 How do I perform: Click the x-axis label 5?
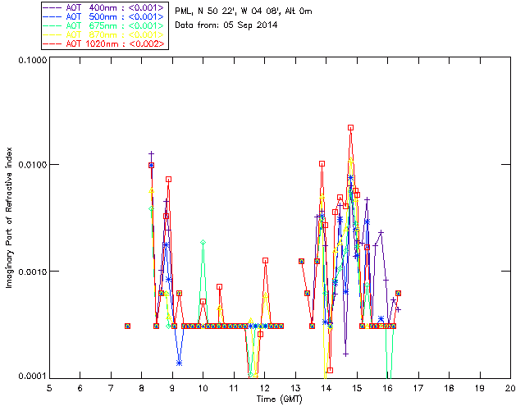[49, 389]
